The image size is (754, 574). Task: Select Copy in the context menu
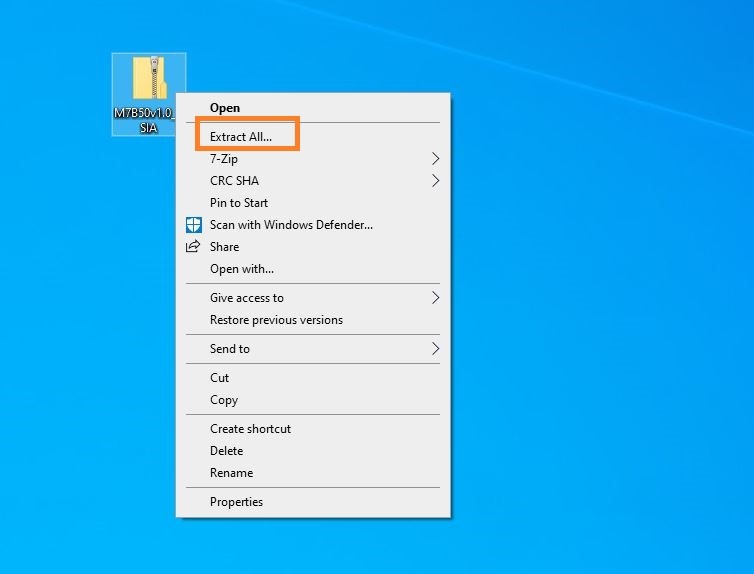click(x=224, y=400)
